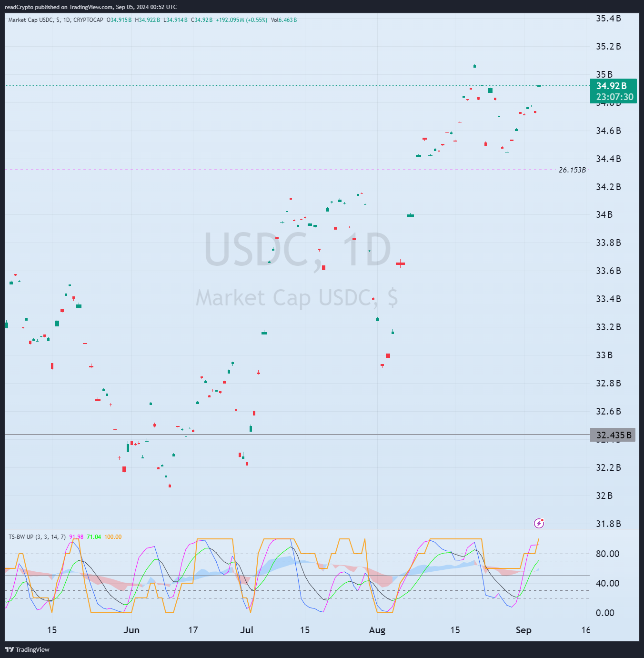Click the orange indicator value 100.00

[113, 537]
